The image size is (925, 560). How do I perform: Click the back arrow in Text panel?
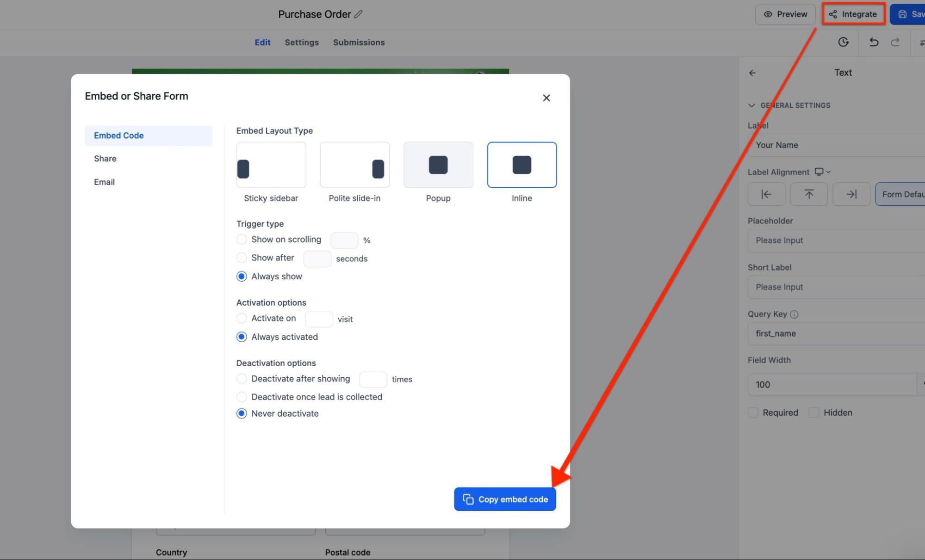(x=752, y=73)
